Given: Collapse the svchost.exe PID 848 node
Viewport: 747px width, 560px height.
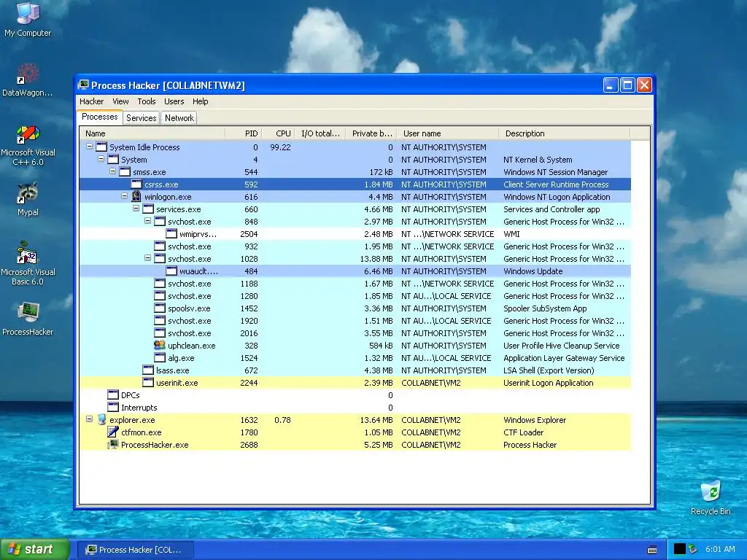Looking at the screenshot, I should point(147,221).
